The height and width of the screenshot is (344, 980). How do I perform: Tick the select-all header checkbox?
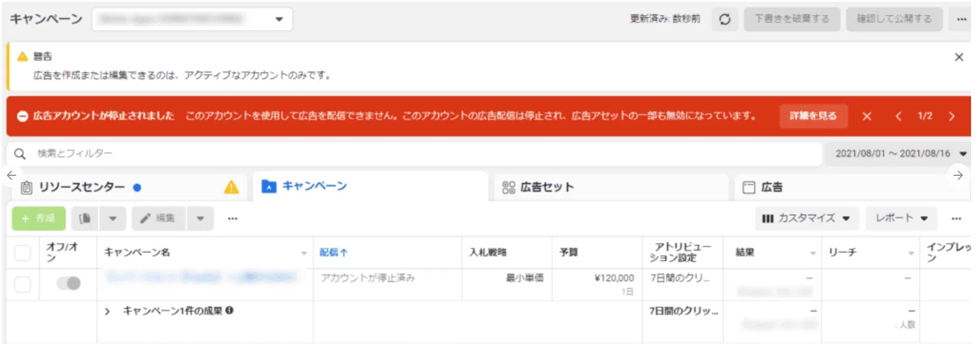(22, 252)
